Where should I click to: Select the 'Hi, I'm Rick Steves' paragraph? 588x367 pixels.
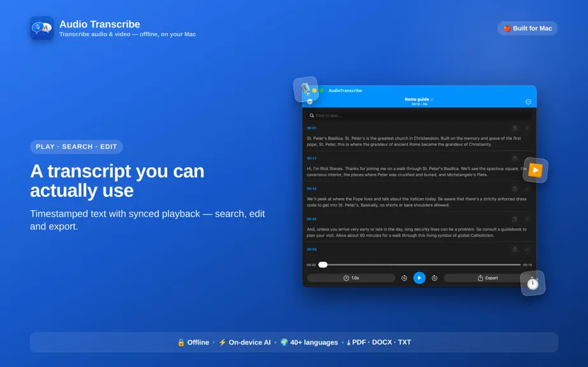pos(416,171)
